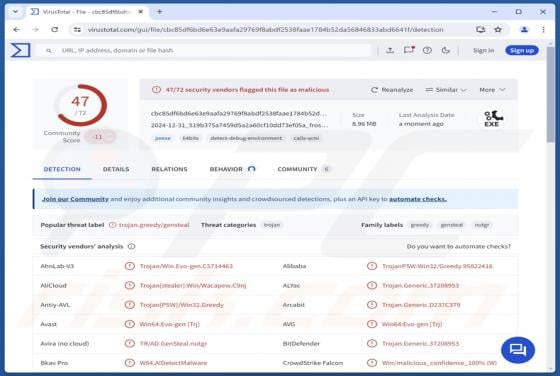
Task: Click the trojan threat category chip
Action: pos(272,225)
